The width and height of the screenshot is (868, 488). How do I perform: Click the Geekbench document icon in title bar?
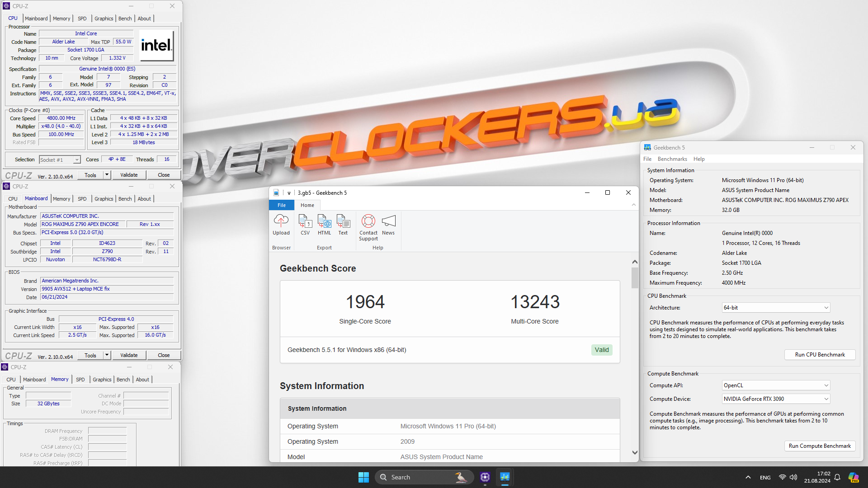tap(276, 193)
